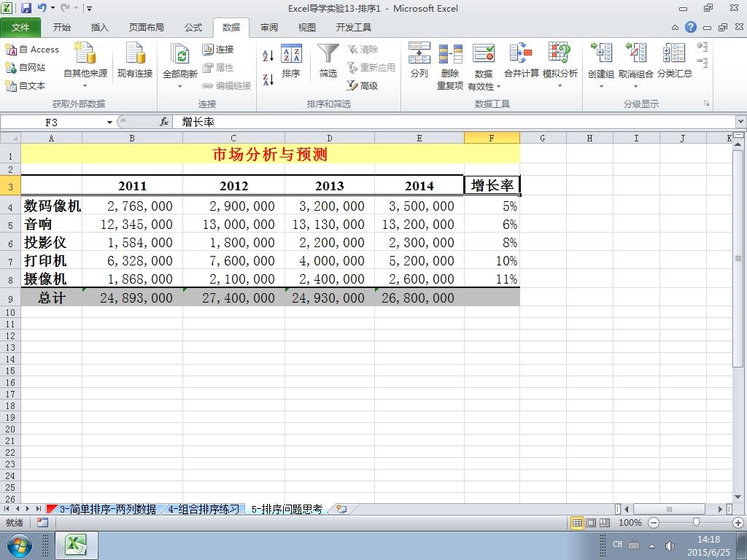
Task: Expand the formula bar
Action: [x=741, y=122]
